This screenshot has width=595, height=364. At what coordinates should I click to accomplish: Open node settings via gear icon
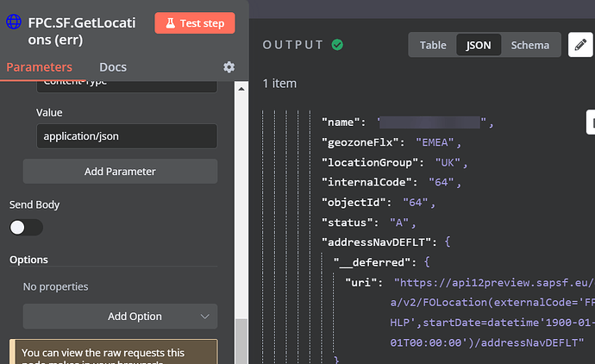tap(229, 67)
